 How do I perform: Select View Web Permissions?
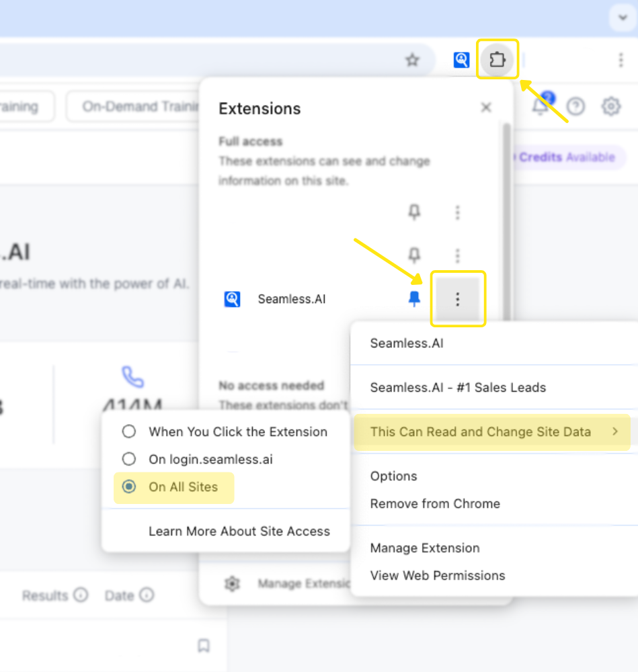(x=437, y=575)
